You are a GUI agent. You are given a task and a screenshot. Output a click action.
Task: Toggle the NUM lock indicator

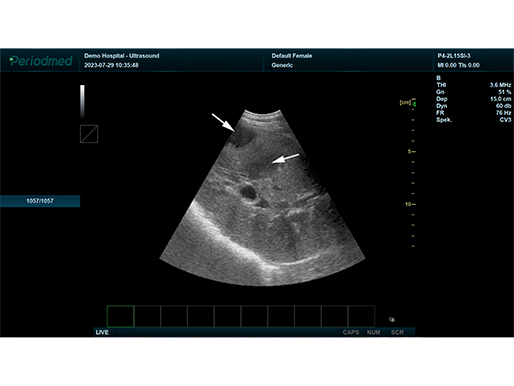coord(374,332)
